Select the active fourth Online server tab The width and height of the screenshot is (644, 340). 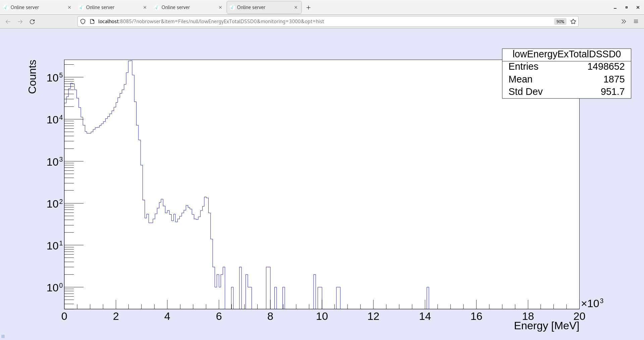coord(263,7)
